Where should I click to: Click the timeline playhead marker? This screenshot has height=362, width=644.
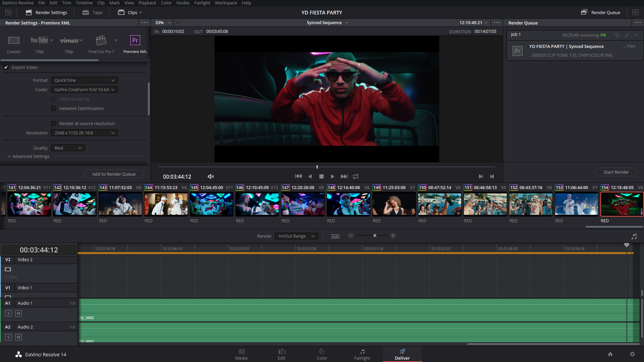[x=627, y=245]
